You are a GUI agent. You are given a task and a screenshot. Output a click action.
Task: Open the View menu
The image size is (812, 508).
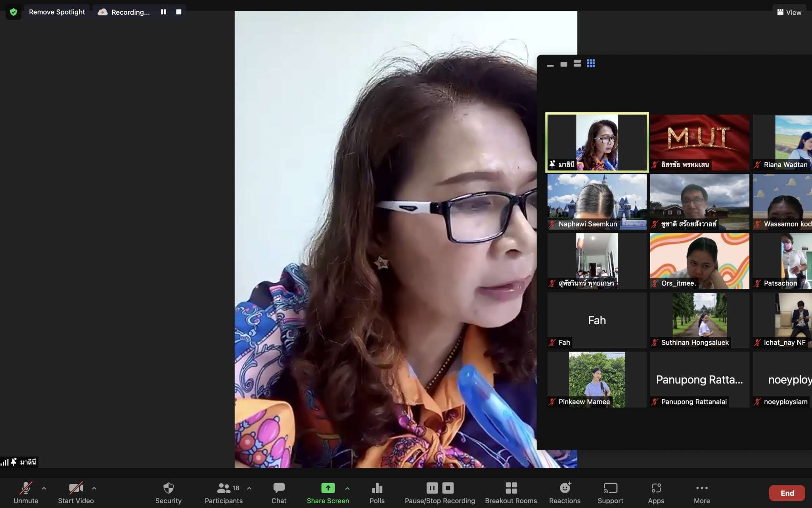(789, 12)
